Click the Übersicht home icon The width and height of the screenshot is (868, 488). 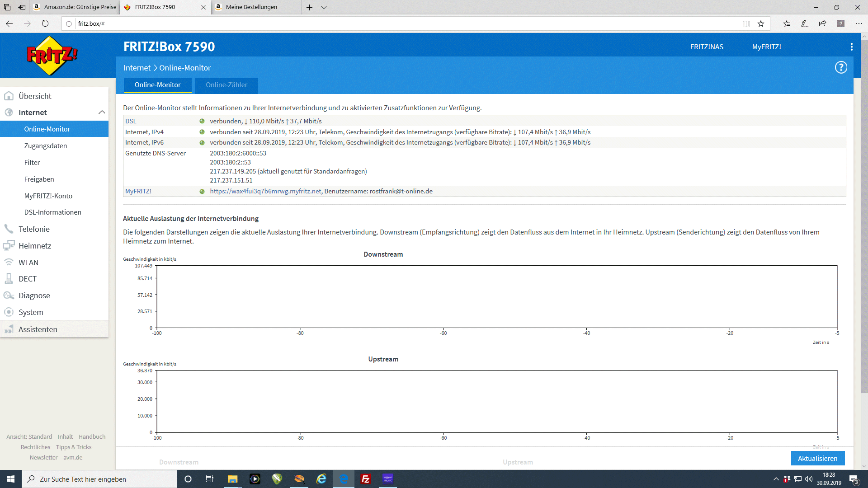pyautogui.click(x=9, y=96)
